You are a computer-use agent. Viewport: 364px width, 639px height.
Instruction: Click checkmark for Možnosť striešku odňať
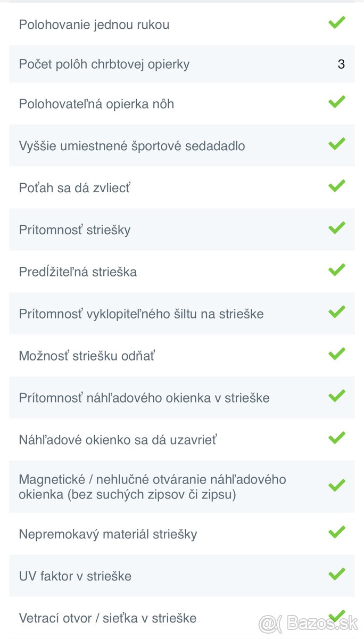pos(337,354)
